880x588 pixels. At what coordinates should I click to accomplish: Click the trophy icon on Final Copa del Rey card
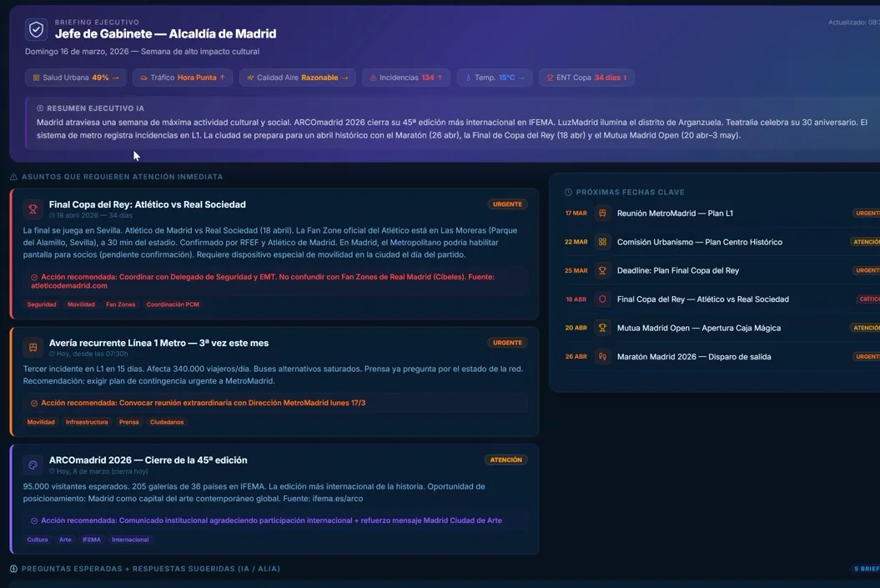(x=33, y=209)
